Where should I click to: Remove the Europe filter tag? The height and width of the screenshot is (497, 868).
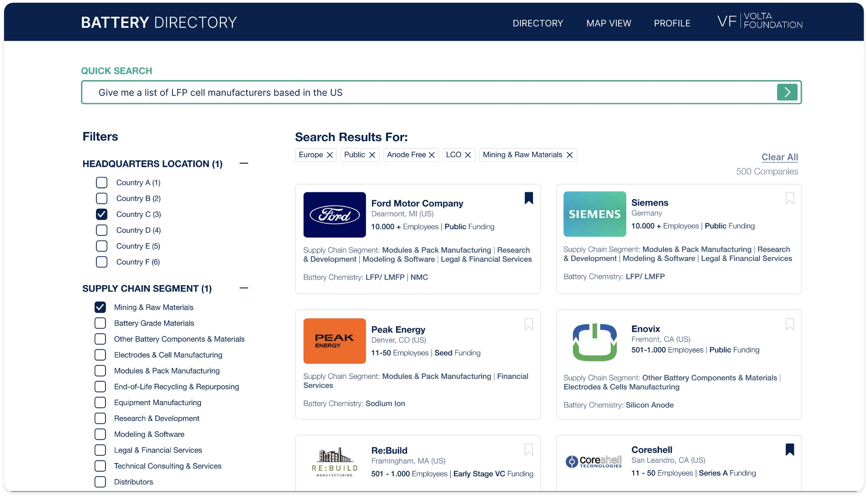(x=330, y=155)
